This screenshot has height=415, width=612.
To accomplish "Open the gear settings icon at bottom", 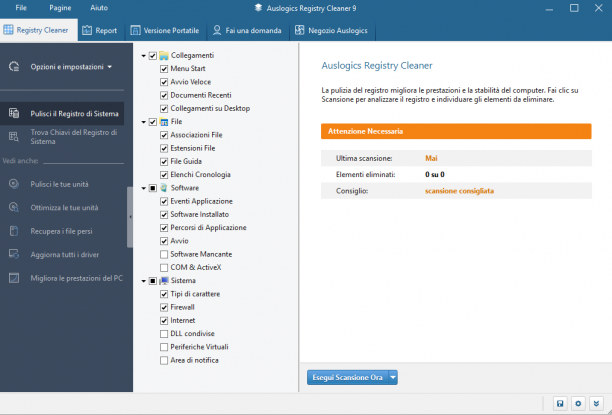I will pos(578,403).
